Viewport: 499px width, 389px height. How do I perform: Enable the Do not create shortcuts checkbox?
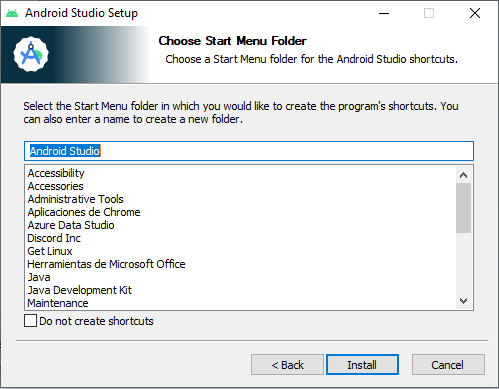pos(30,321)
